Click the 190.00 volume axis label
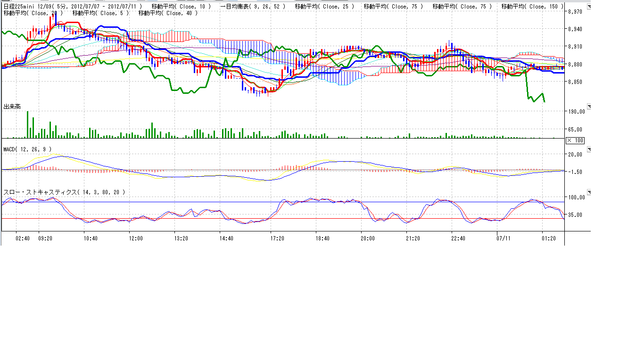Viewport: 644px width, 362px height. (576, 112)
